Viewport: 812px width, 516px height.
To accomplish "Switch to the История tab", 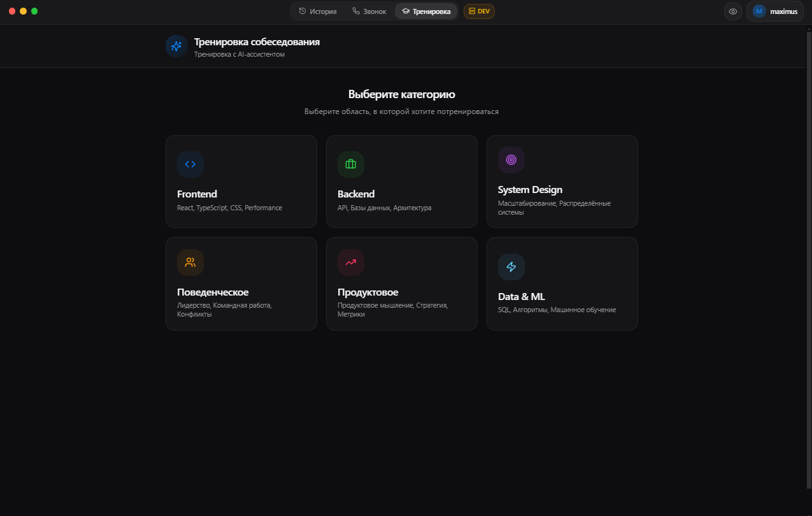I will point(318,11).
